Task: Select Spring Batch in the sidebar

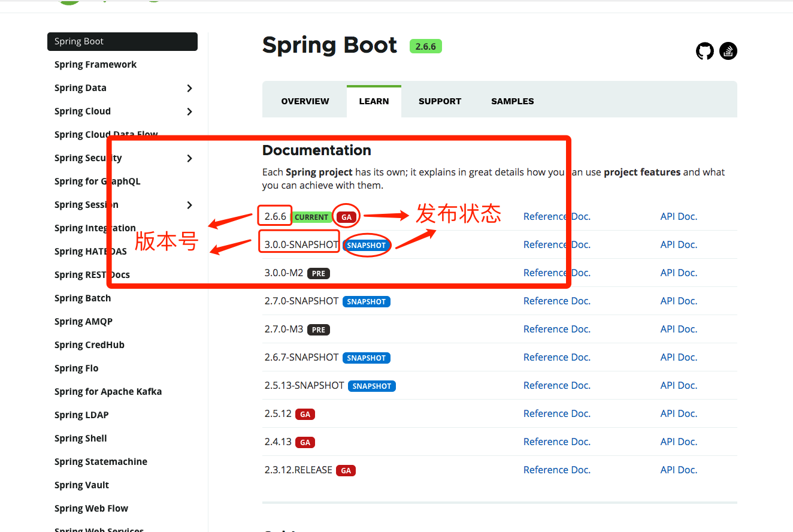Action: tap(82, 298)
